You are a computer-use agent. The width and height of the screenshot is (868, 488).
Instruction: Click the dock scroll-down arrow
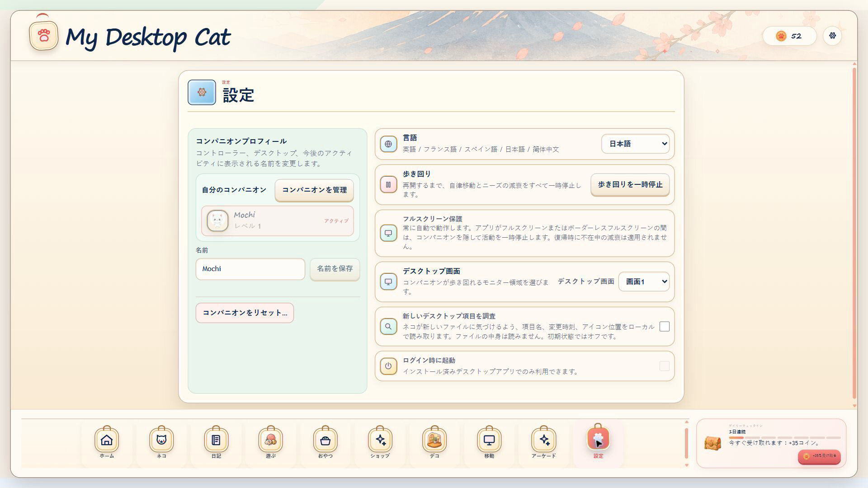[x=686, y=465]
